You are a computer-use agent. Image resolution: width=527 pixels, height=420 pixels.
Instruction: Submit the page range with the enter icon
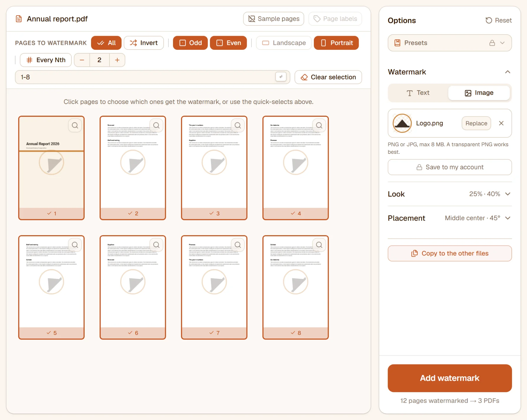coord(281,77)
